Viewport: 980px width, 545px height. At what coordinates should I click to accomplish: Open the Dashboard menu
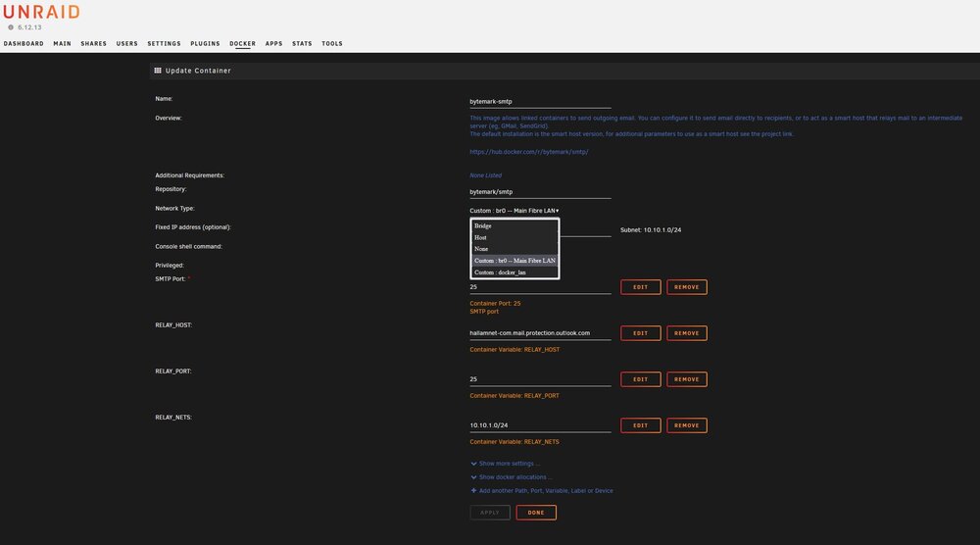[24, 44]
